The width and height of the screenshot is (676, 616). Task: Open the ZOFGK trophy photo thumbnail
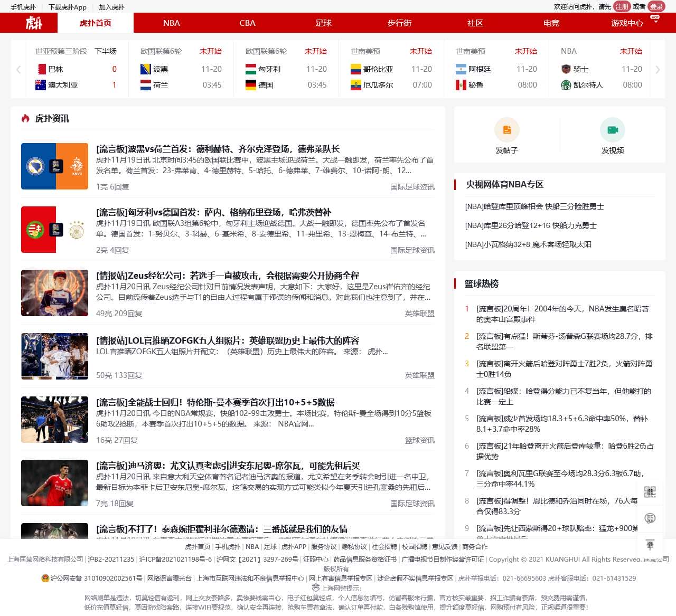click(x=54, y=356)
